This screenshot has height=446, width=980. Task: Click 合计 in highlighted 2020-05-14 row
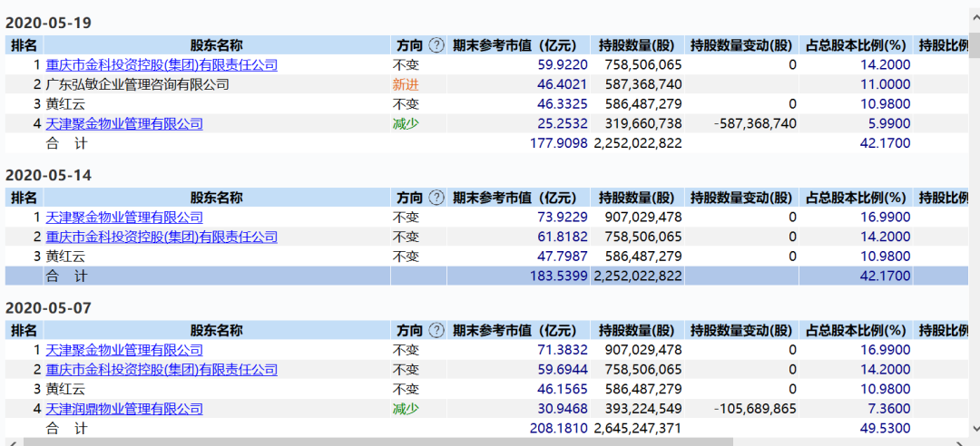click(x=67, y=276)
